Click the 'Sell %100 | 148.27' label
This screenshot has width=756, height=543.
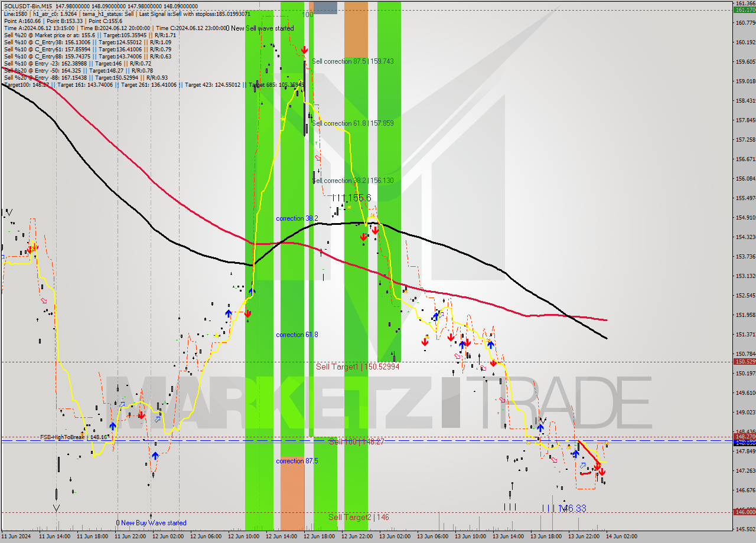tap(356, 441)
